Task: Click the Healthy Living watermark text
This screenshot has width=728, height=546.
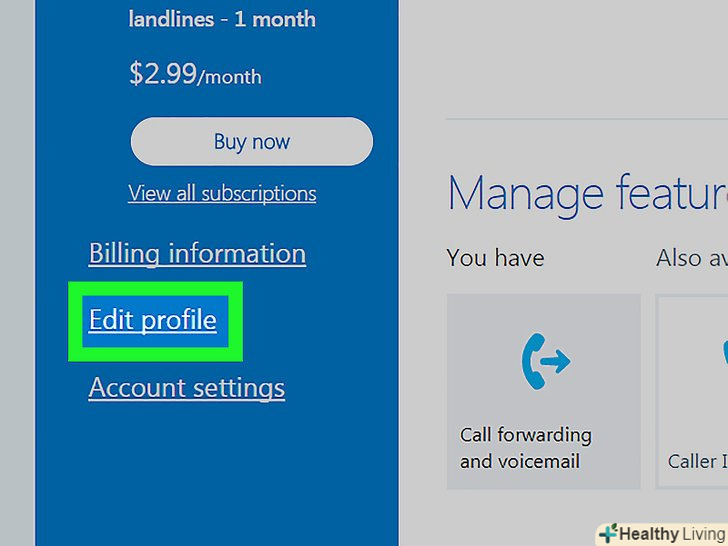Action: point(673,534)
